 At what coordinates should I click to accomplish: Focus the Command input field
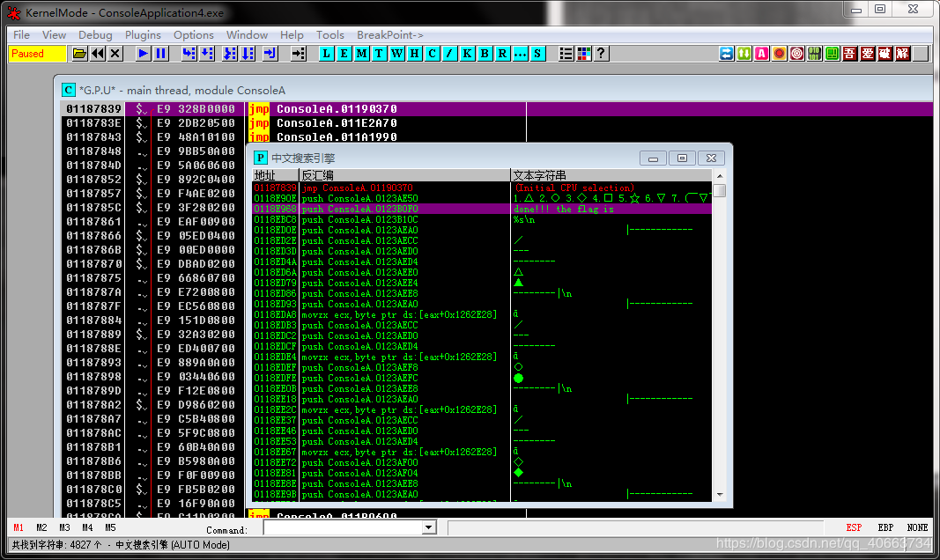tap(344, 527)
